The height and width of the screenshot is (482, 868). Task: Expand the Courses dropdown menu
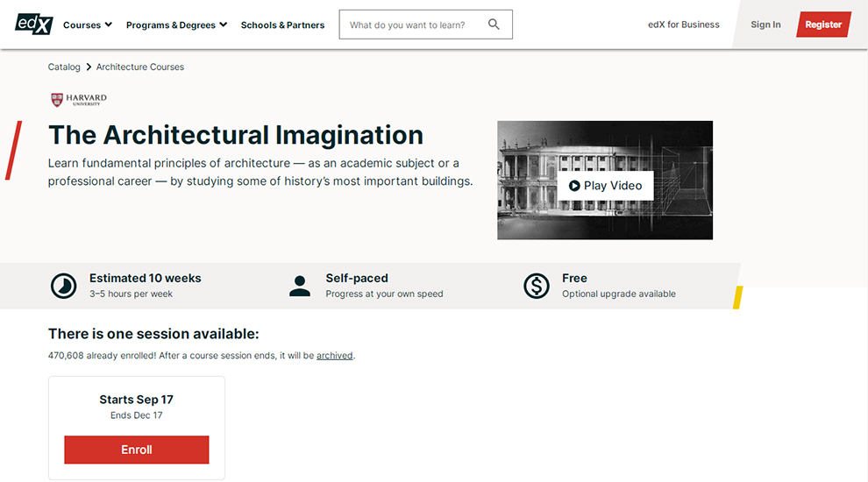click(x=88, y=25)
